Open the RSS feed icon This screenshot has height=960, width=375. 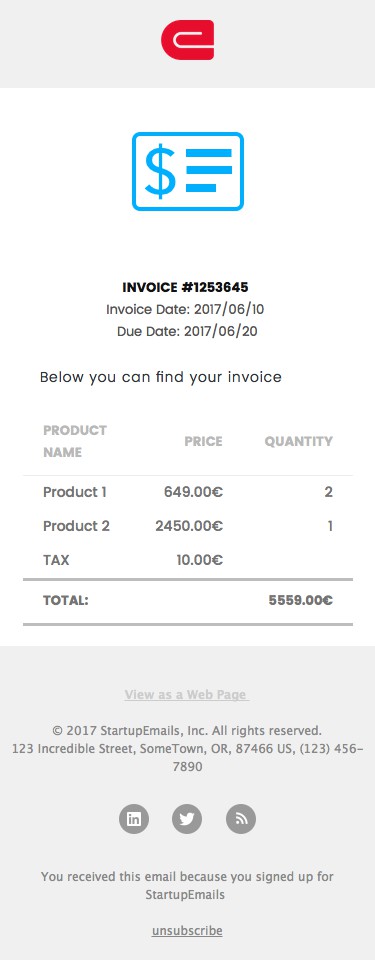coord(241,819)
